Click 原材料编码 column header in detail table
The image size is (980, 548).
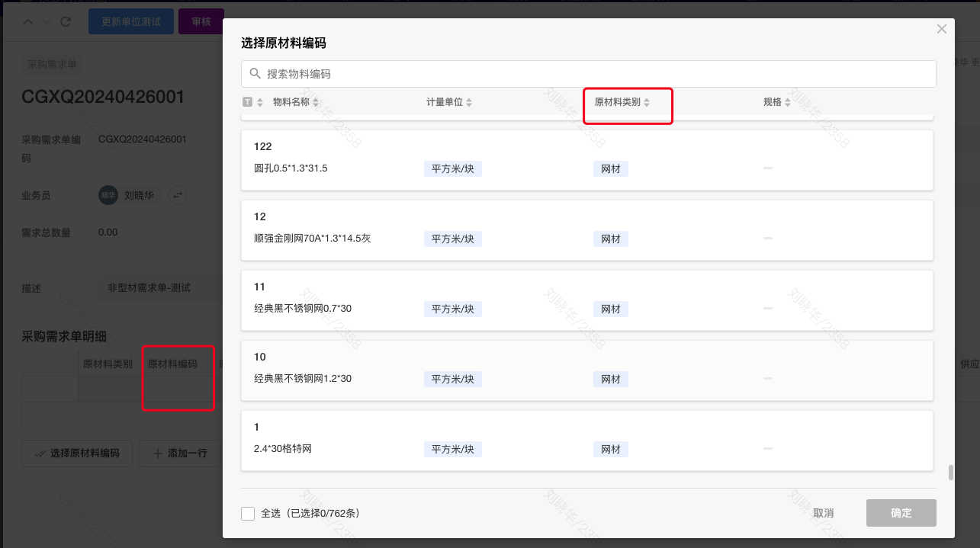(172, 364)
